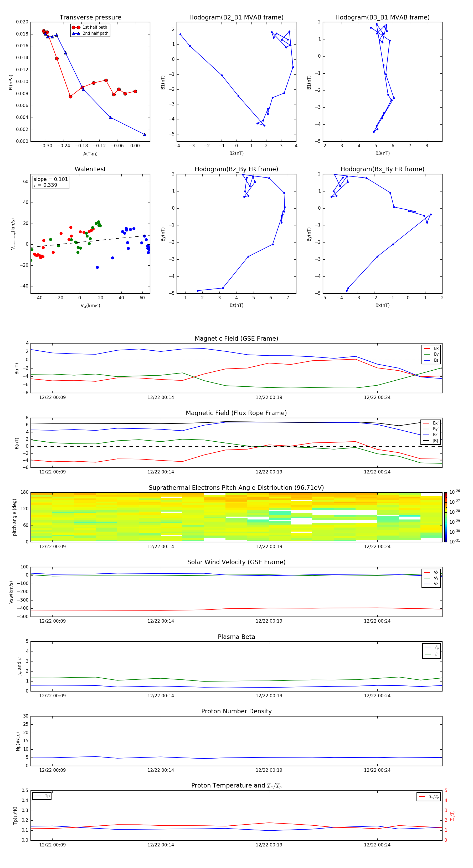
Task: Click By legend entry in GSE magnetic field
Action: click(x=431, y=354)
